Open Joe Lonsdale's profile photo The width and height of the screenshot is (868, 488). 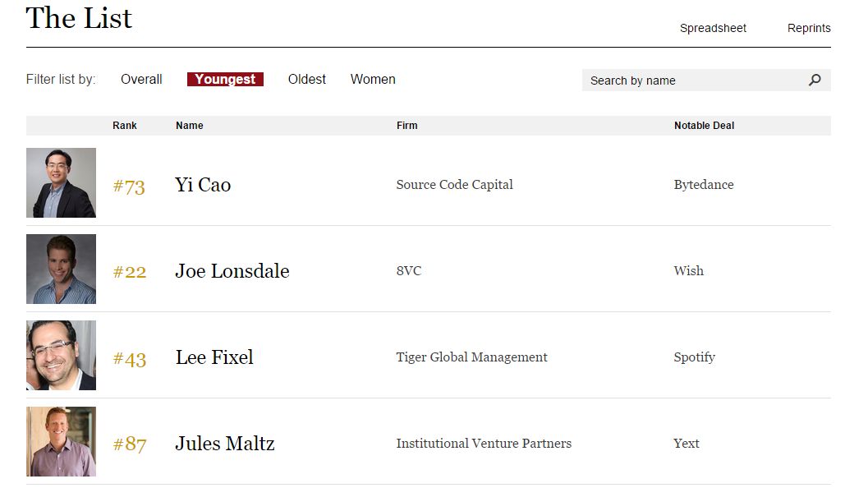(x=61, y=269)
